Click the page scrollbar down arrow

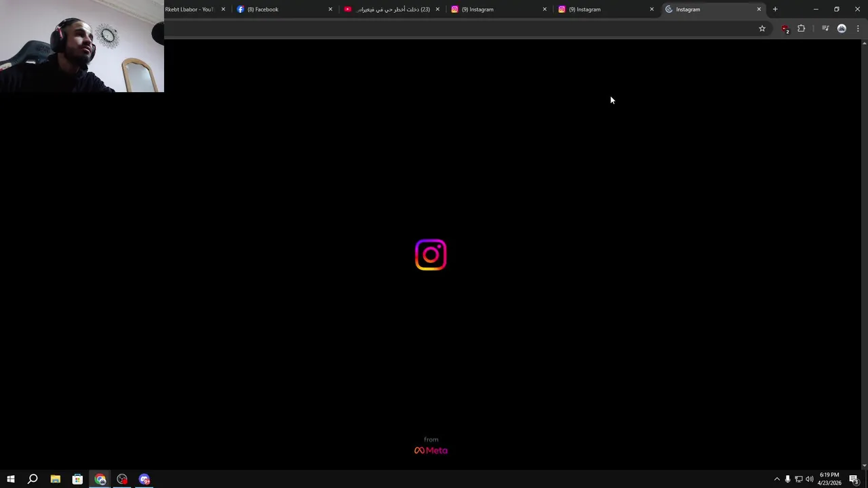(864, 466)
